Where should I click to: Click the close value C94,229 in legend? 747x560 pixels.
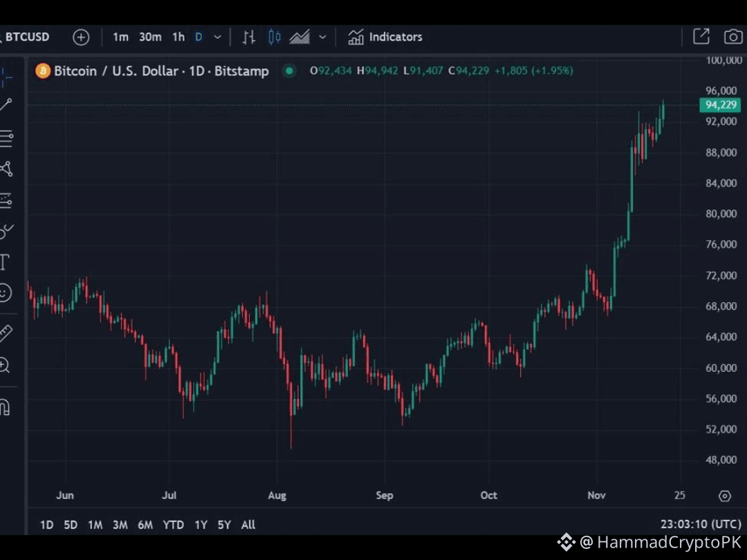469,71
